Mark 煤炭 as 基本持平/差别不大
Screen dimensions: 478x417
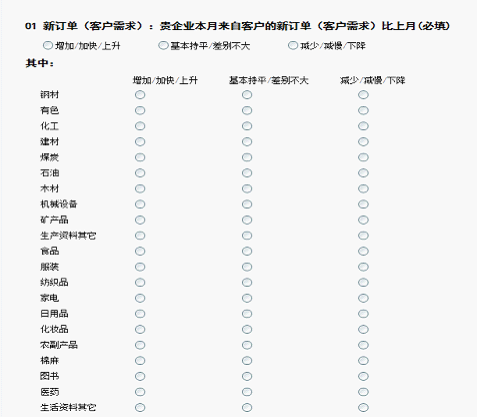247,157
